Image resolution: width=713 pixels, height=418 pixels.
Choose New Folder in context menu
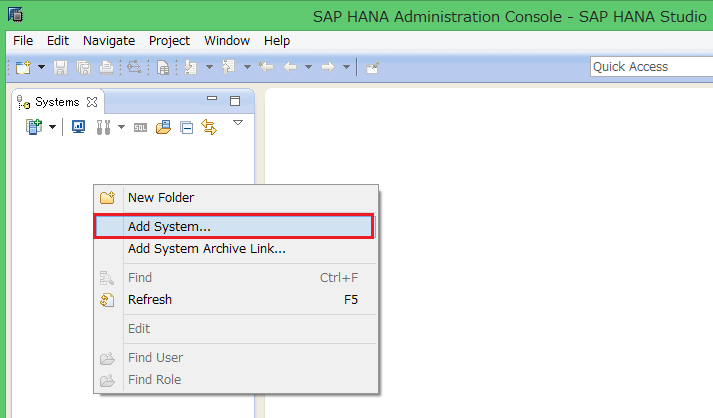coord(236,198)
